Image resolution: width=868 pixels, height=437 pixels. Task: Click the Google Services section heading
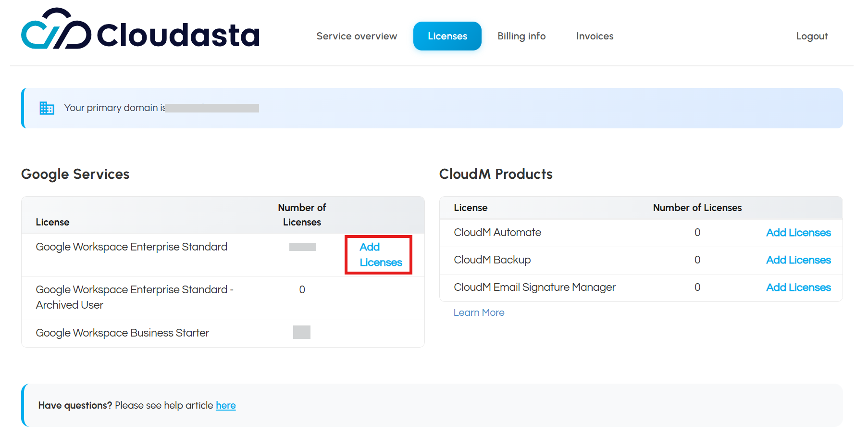pos(75,174)
